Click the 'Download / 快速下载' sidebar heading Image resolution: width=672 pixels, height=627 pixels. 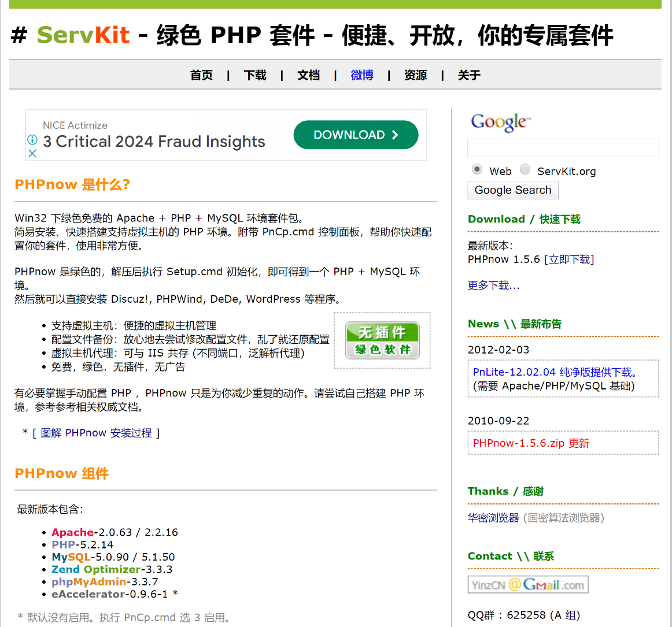[524, 219]
